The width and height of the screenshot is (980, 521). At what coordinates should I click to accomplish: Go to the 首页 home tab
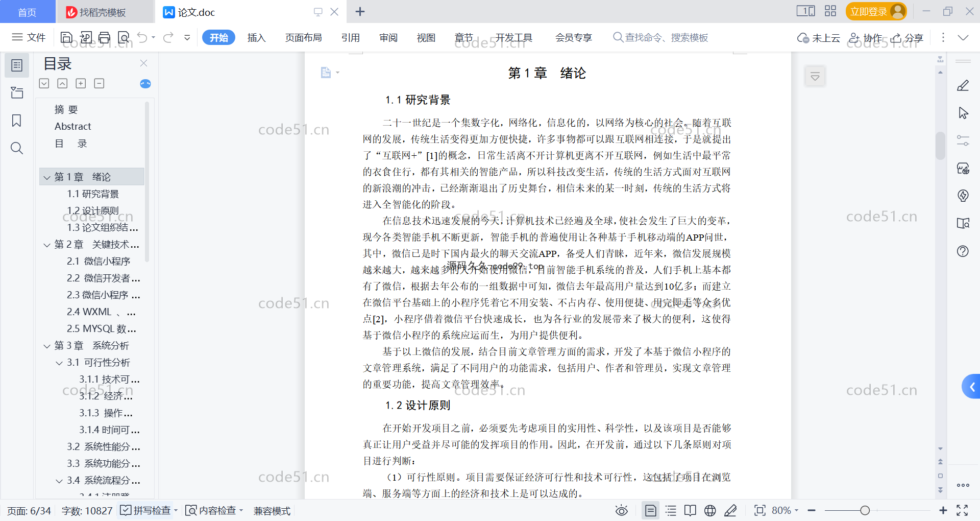coord(28,12)
